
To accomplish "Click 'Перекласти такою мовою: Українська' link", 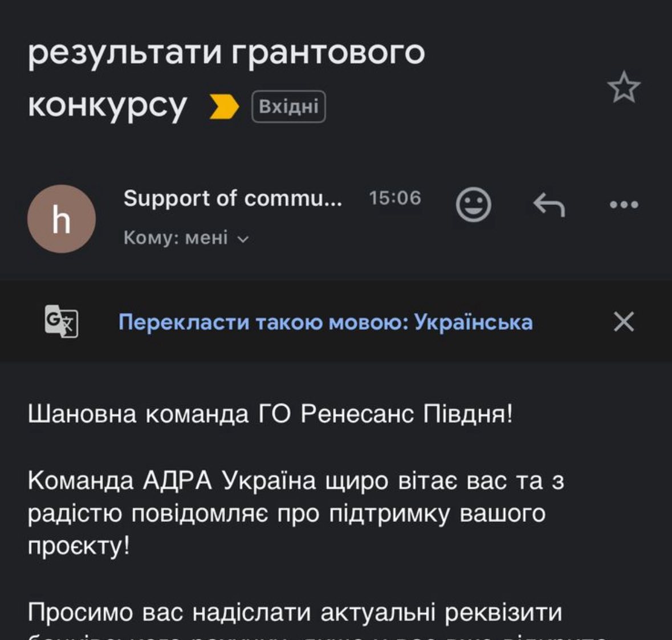I will (x=325, y=322).
